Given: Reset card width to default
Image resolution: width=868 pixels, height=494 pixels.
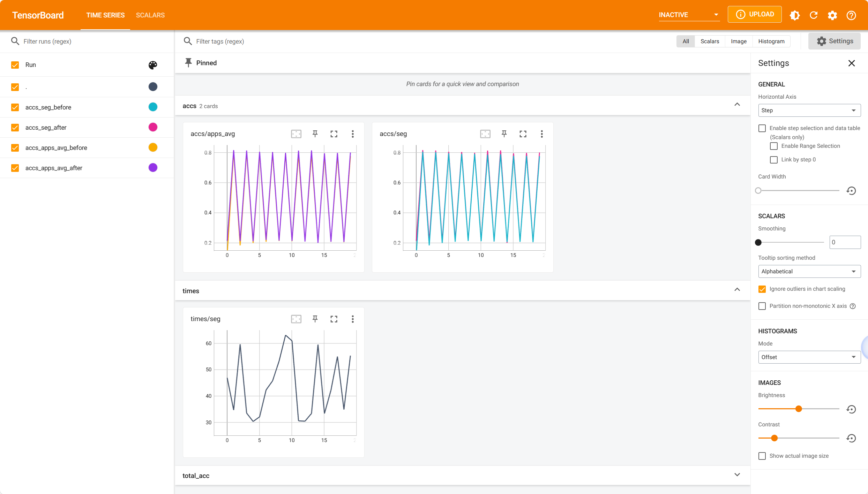Looking at the screenshot, I should pos(851,191).
